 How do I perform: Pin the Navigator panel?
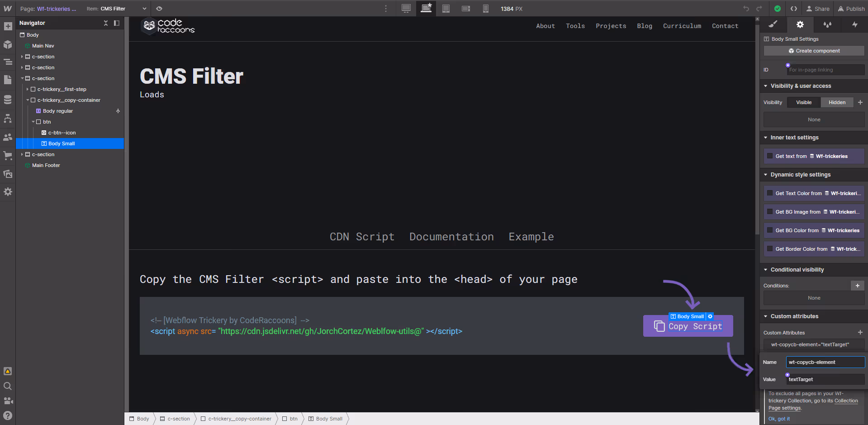[117, 23]
